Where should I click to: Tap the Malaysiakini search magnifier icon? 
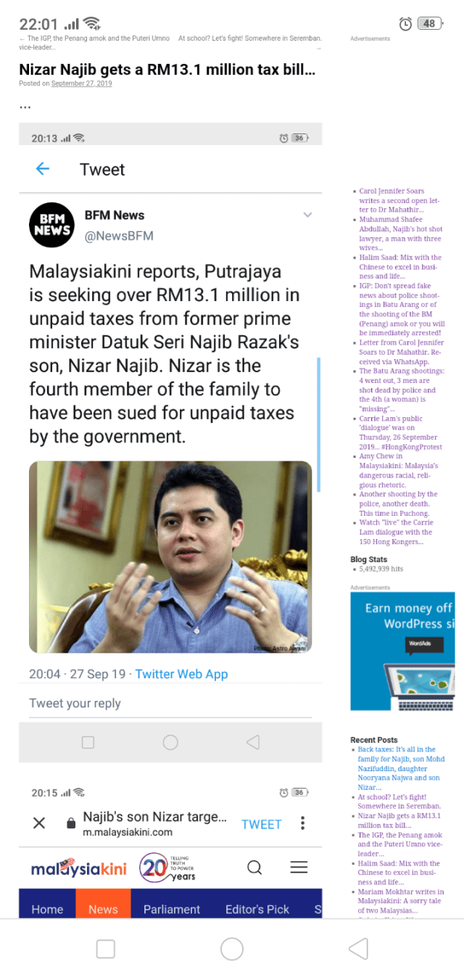click(254, 867)
